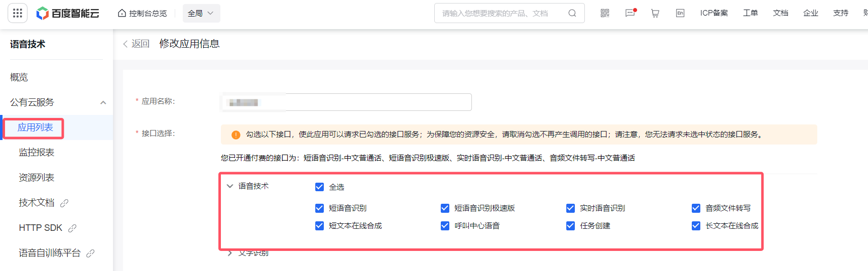This screenshot has width=868, height=271.
Task: Click the orange warning info icon
Action: pos(235,134)
